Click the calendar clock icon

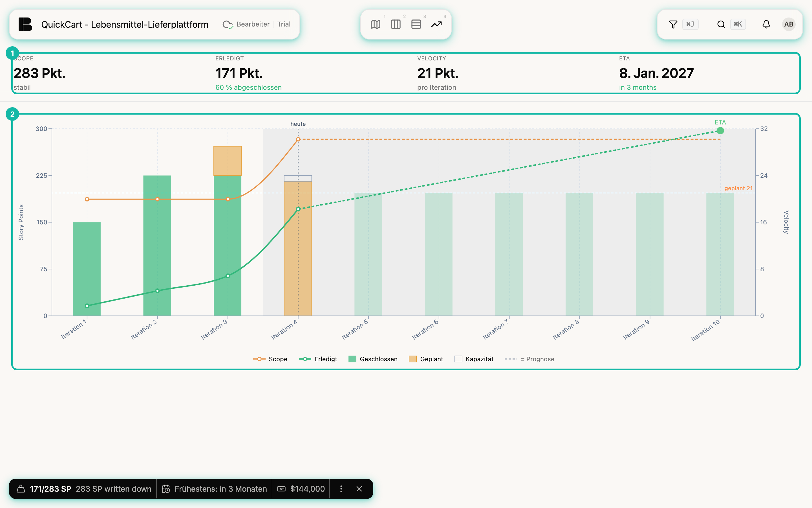coord(166,489)
